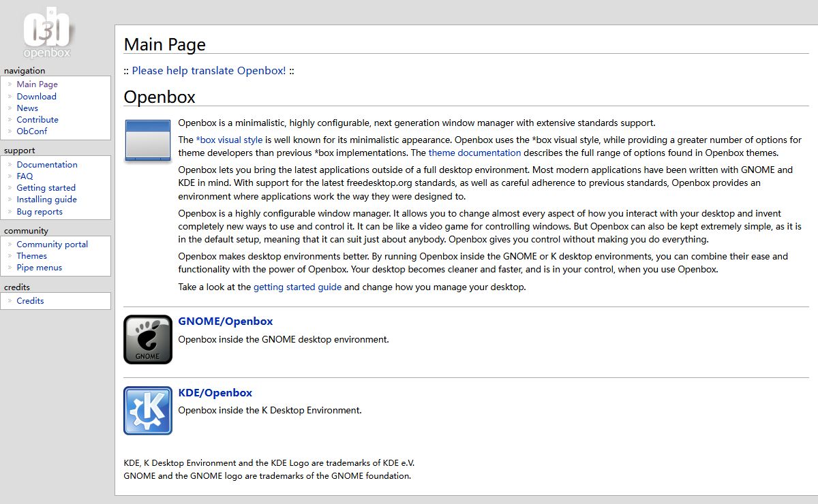Viewport: 818px width, 504px height.
Task: Open the GNOME foot logo icon
Action: [x=148, y=339]
